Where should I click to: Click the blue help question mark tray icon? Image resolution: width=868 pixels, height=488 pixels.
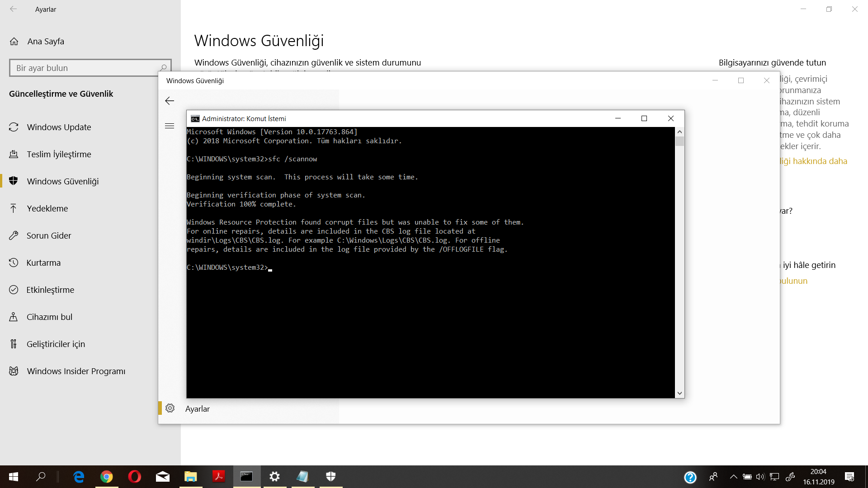click(x=690, y=477)
